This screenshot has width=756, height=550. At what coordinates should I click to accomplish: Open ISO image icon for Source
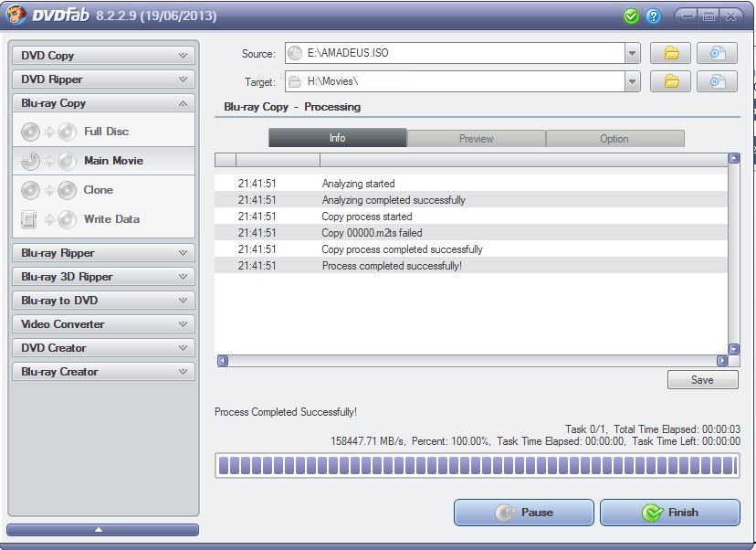click(x=717, y=53)
